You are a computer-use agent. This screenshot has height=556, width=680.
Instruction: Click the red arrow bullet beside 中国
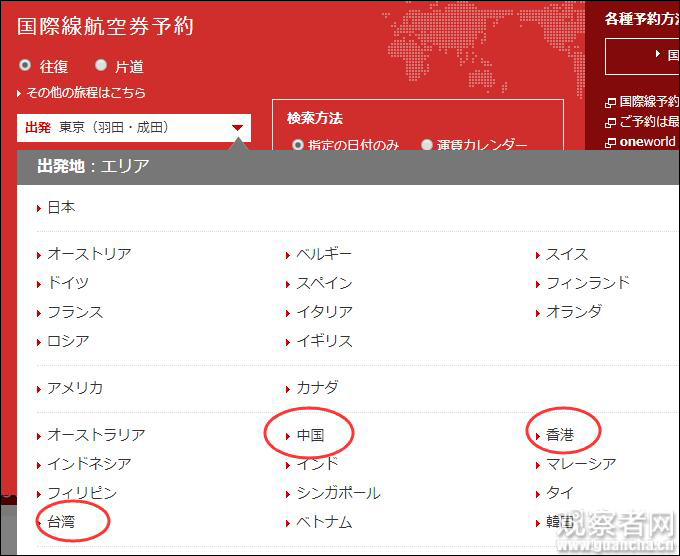288,436
